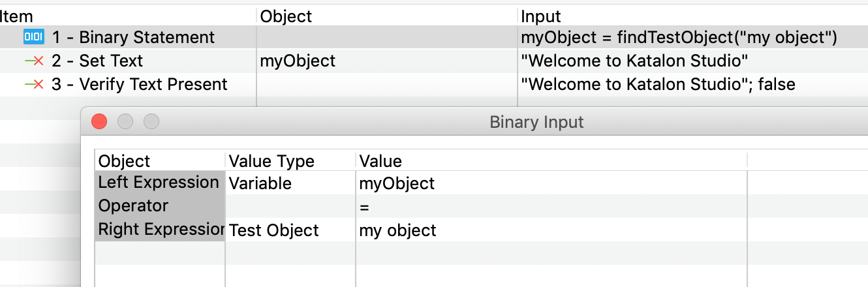Edit the Right Expression value 'my object'
The height and width of the screenshot is (287, 868).
397,230
